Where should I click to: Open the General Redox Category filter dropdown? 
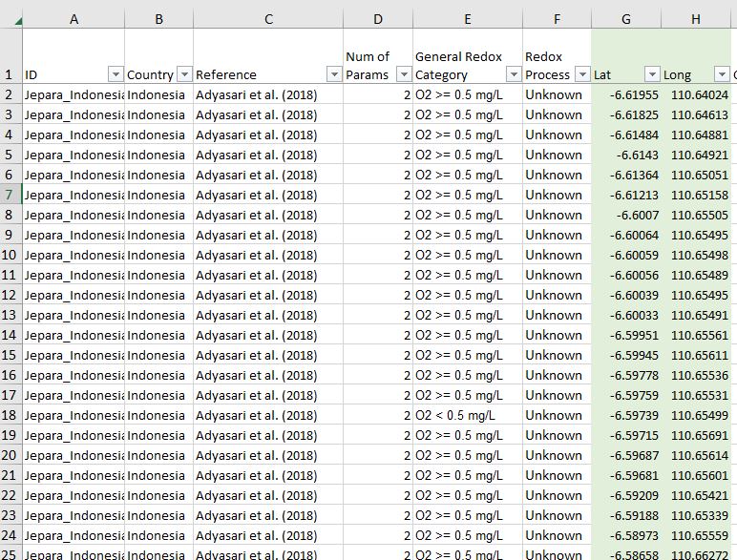point(514,74)
